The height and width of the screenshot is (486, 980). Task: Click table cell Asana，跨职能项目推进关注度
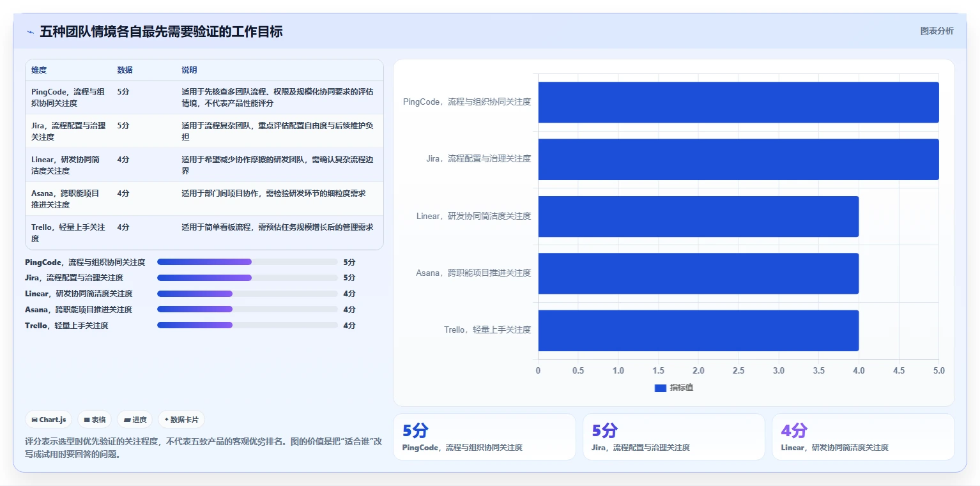[68, 199]
